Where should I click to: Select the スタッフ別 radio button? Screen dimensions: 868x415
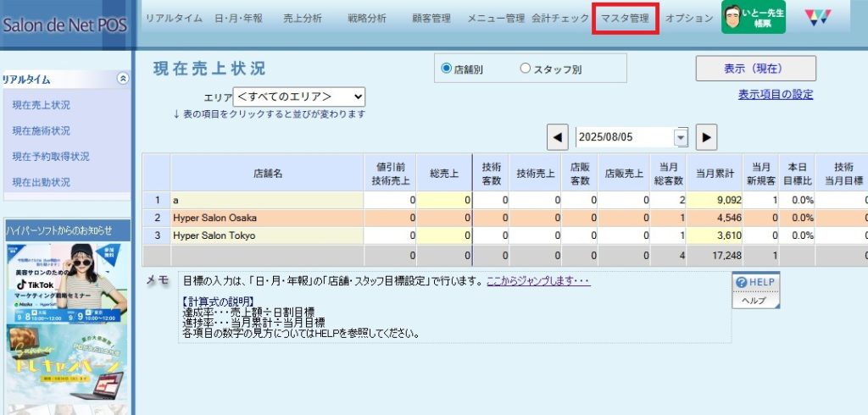tap(525, 69)
